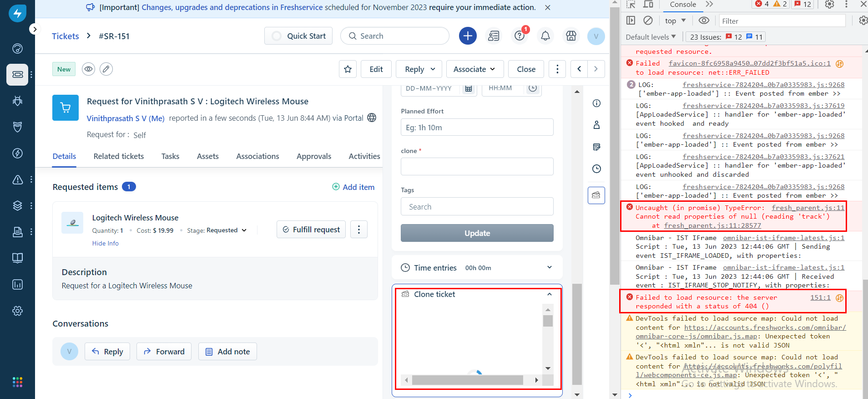Go to the next ticket arrow
Image resolution: width=868 pixels, height=399 pixels.
tap(596, 69)
